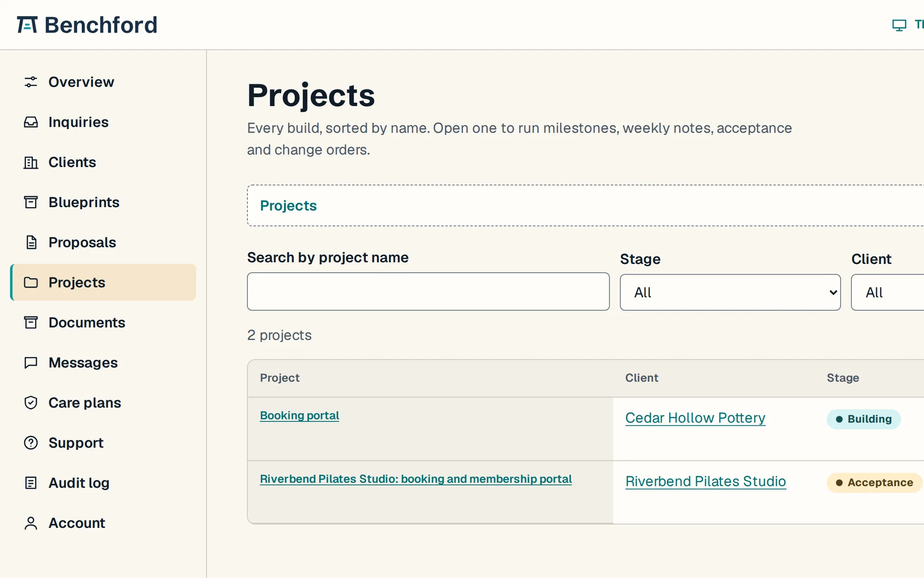Screen dimensions: 924x578
Task: Click the Account person icon
Action: click(x=31, y=523)
